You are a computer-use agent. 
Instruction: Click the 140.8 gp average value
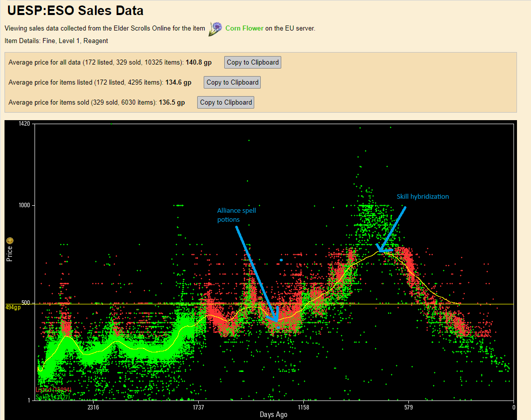199,62
